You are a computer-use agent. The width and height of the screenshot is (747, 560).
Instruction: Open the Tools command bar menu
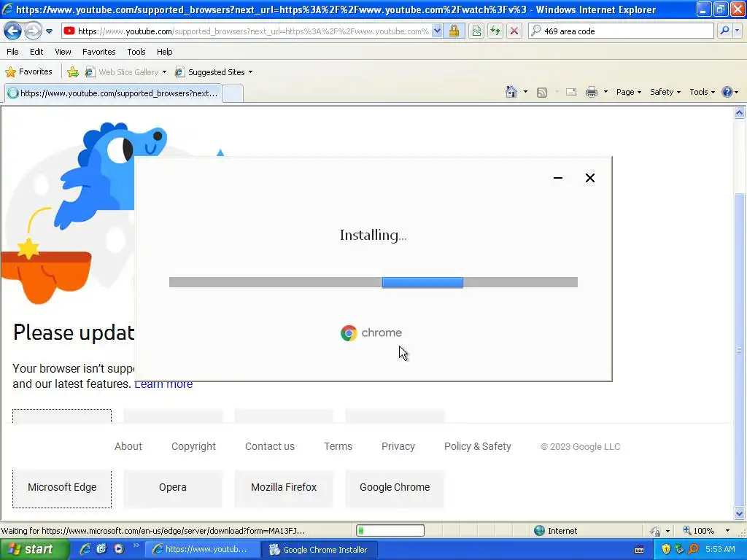click(702, 92)
